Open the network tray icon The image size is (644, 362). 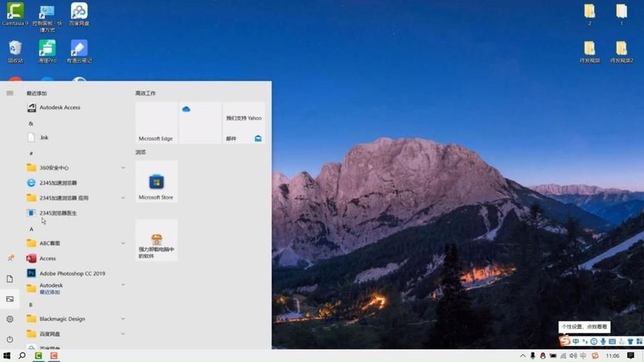(563, 355)
